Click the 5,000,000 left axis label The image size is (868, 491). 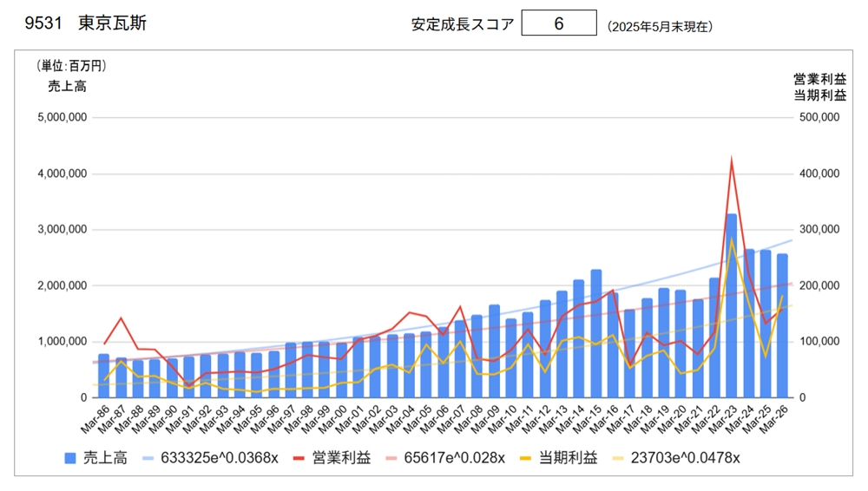pos(62,117)
